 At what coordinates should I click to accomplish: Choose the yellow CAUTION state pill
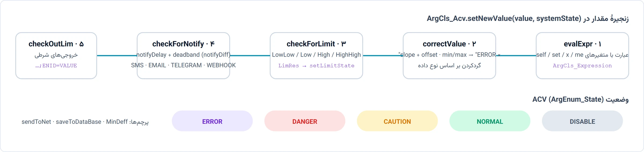[397, 121]
